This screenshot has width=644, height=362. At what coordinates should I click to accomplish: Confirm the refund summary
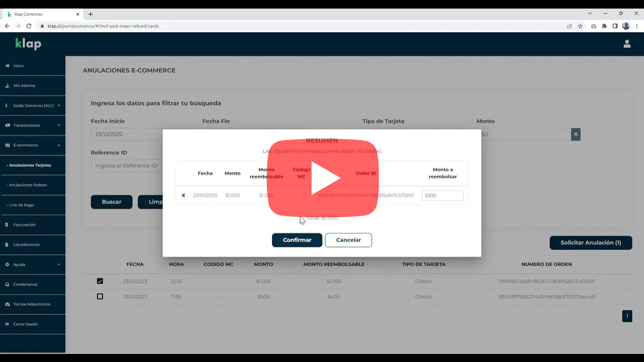[x=297, y=240]
